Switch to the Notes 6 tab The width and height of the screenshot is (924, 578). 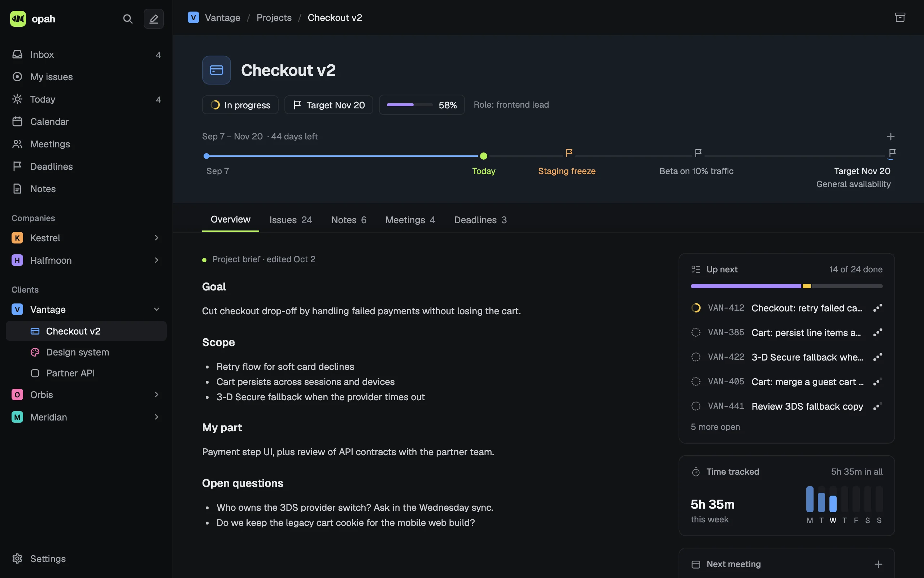click(349, 220)
